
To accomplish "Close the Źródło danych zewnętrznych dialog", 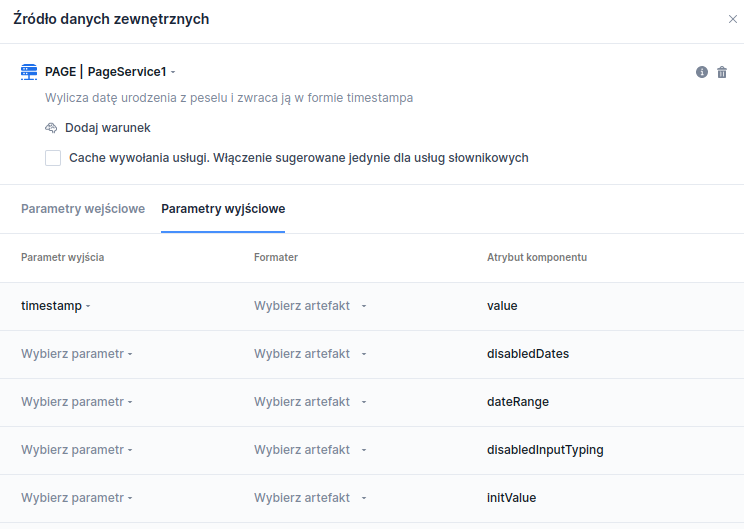I will pos(733,19).
